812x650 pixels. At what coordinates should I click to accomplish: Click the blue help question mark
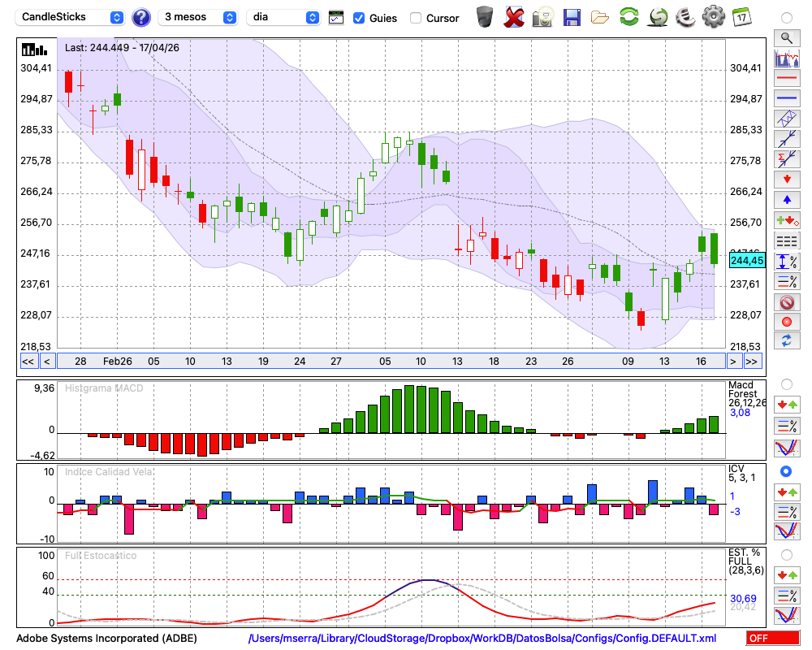click(140, 18)
